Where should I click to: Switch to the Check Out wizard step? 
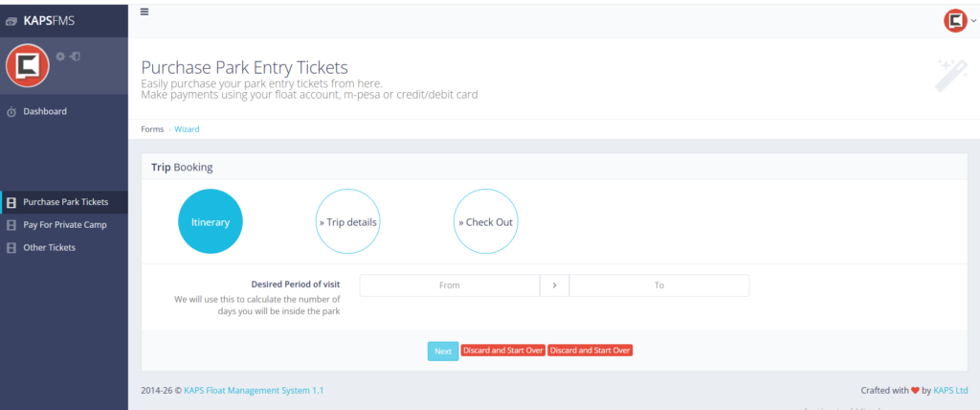click(x=486, y=222)
